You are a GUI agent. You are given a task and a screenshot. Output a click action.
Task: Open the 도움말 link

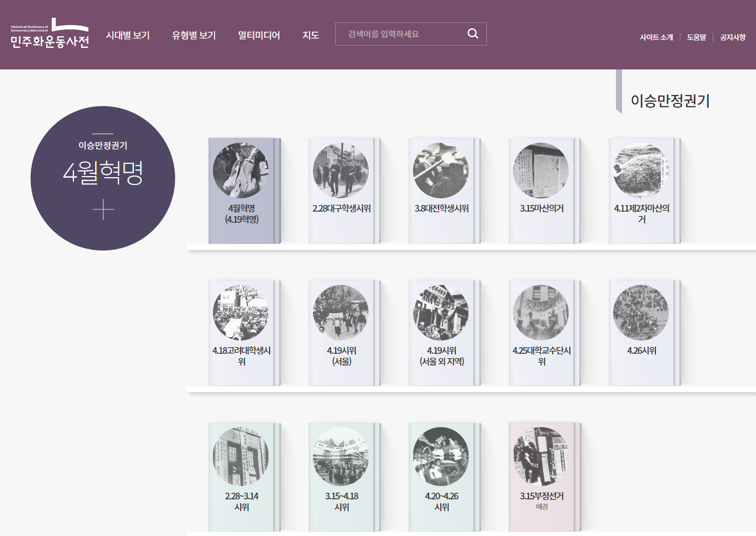pos(696,37)
